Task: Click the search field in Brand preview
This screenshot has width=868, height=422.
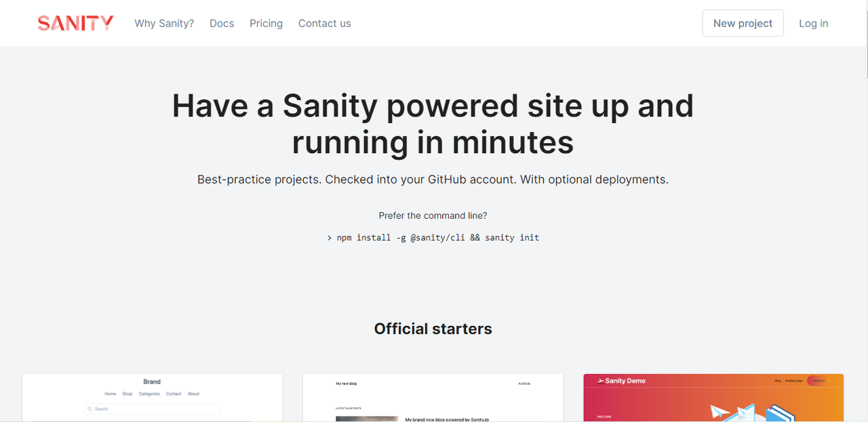Action: pyautogui.click(x=152, y=408)
